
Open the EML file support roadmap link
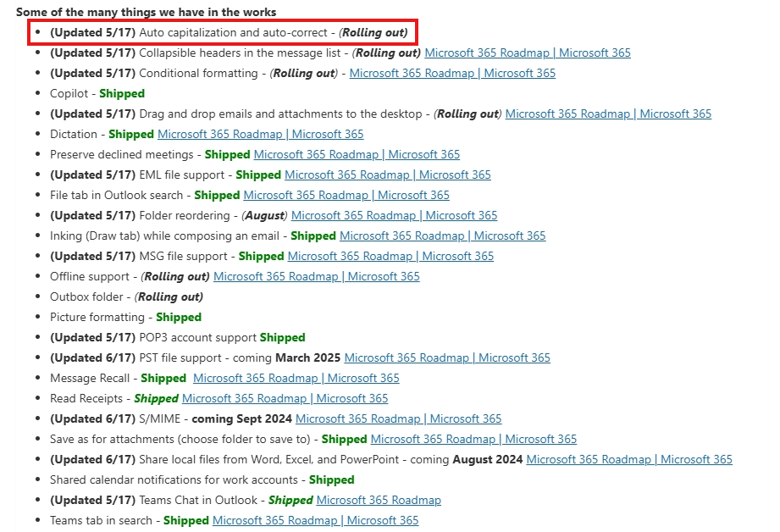(x=389, y=175)
